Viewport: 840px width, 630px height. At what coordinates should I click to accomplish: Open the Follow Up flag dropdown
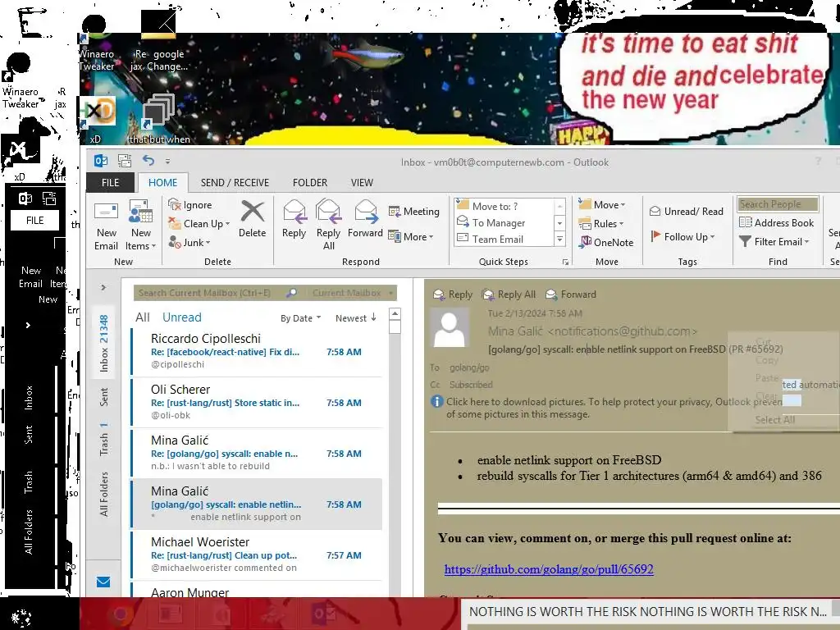coord(683,236)
